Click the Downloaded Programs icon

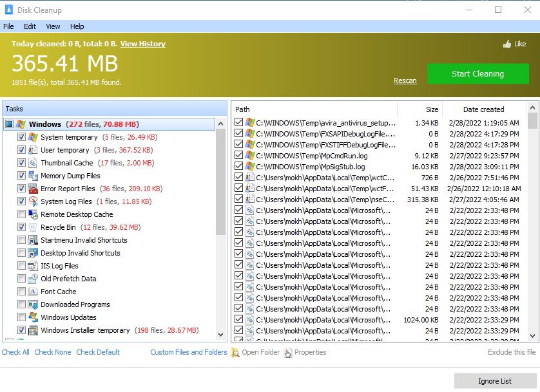tap(33, 304)
